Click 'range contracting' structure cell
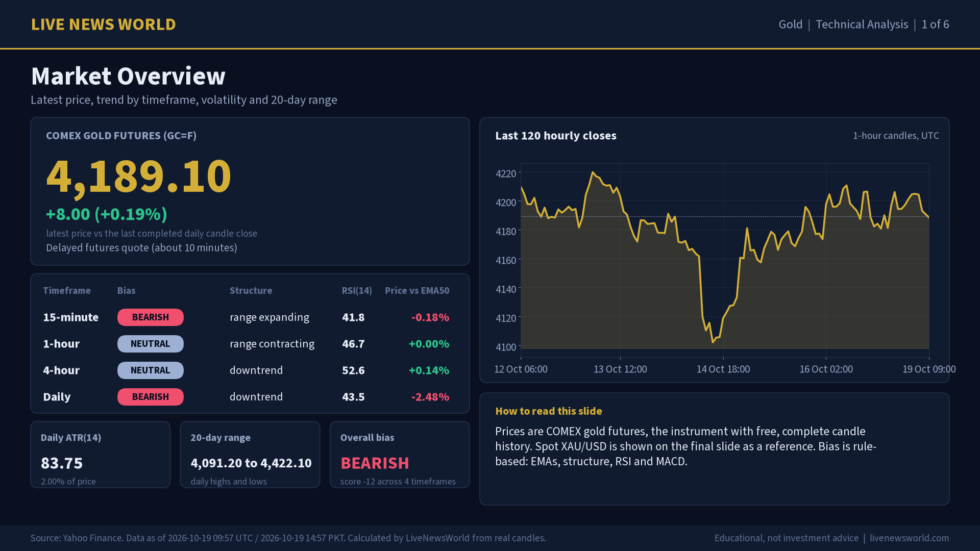This screenshot has height=551, width=980. point(272,344)
